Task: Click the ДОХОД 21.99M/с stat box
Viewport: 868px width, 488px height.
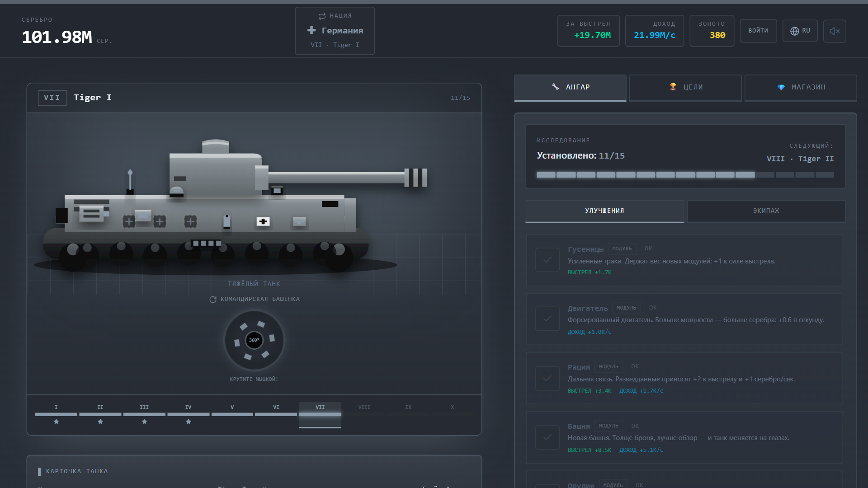Action: tap(655, 31)
